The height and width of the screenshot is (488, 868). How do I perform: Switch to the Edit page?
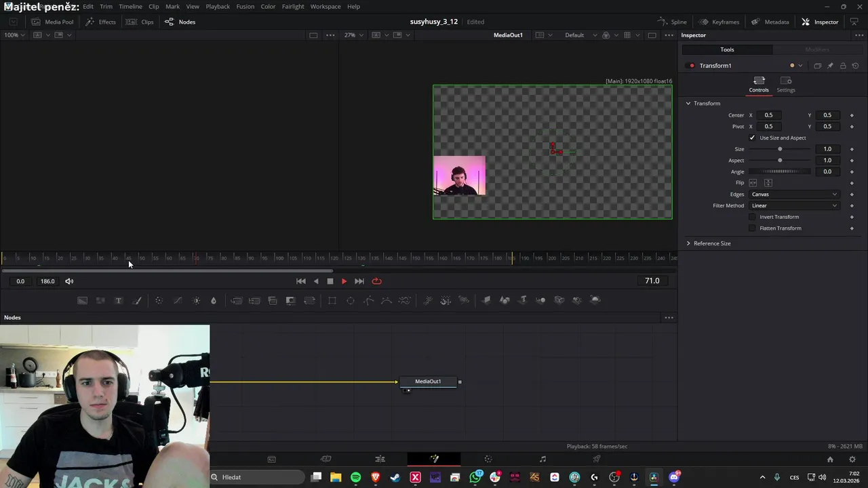[380, 460]
